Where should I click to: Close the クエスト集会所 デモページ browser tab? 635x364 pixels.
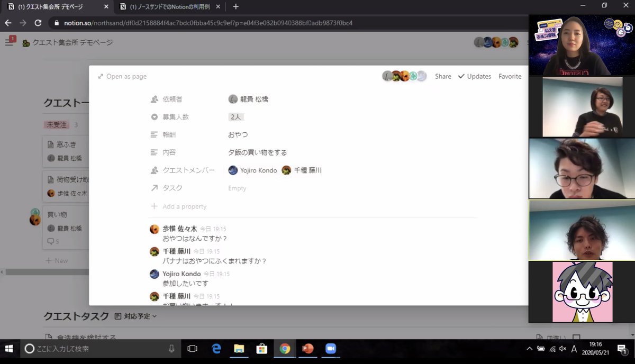[106, 7]
